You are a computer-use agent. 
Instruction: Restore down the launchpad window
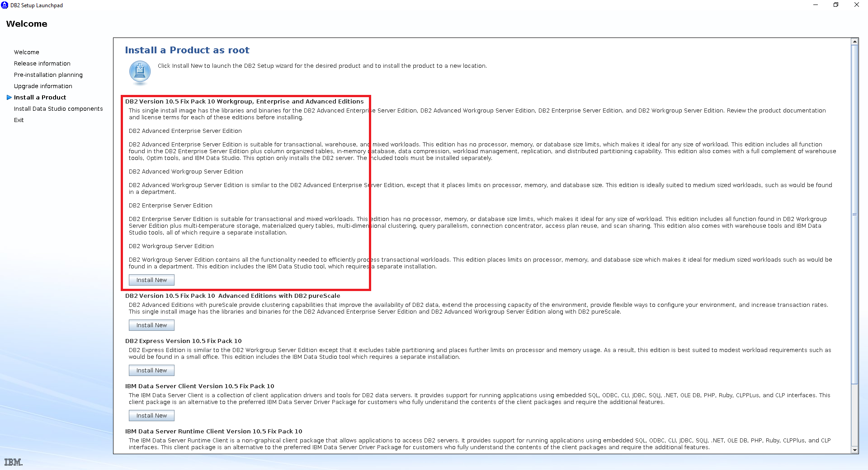click(x=836, y=5)
